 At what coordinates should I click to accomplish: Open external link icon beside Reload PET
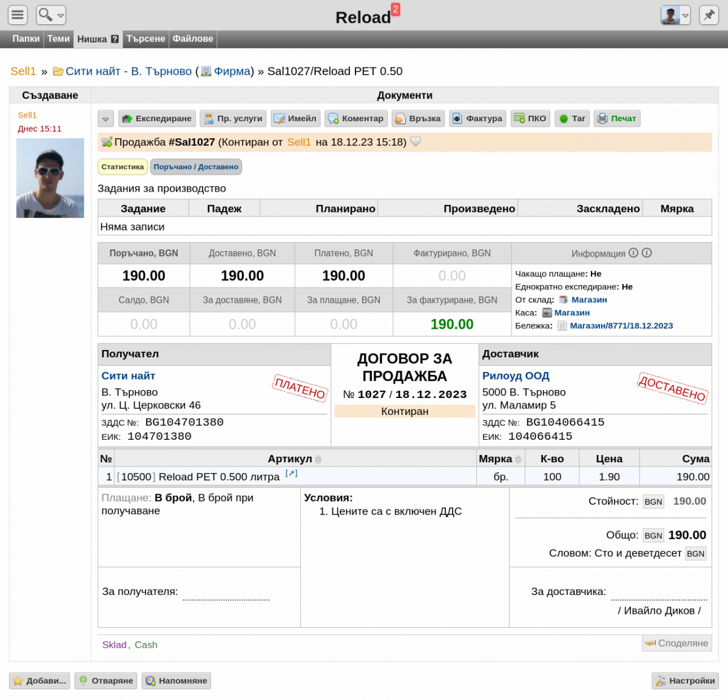[291, 474]
